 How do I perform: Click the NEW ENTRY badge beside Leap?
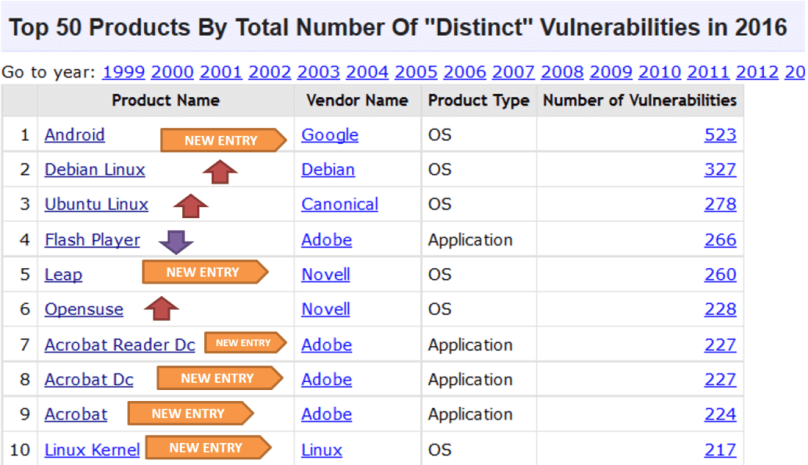[205, 272]
